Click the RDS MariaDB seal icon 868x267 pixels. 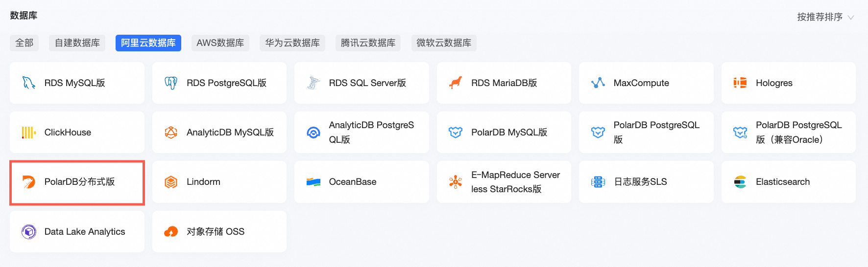coord(456,83)
